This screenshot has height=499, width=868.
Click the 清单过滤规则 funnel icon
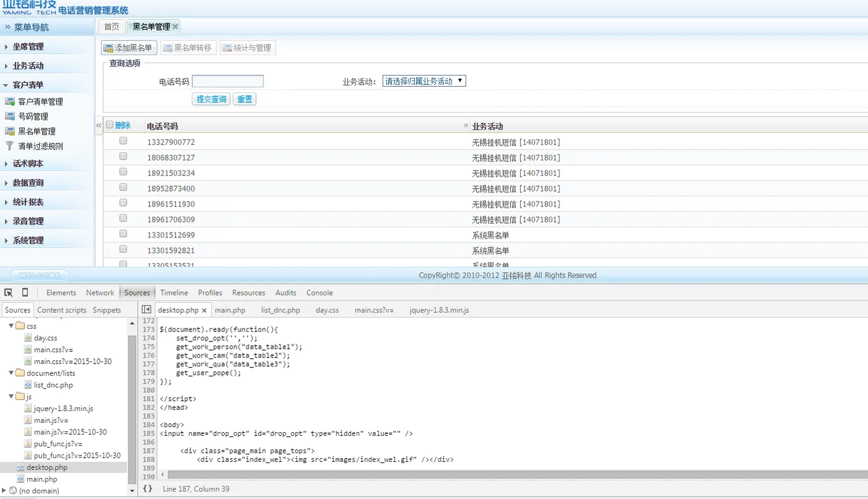click(9, 146)
